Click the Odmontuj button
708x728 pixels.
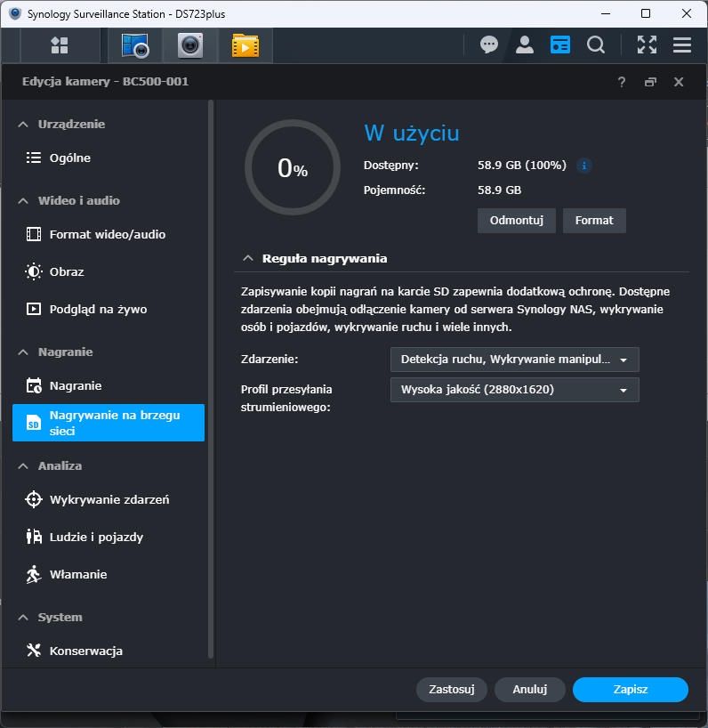[517, 221]
